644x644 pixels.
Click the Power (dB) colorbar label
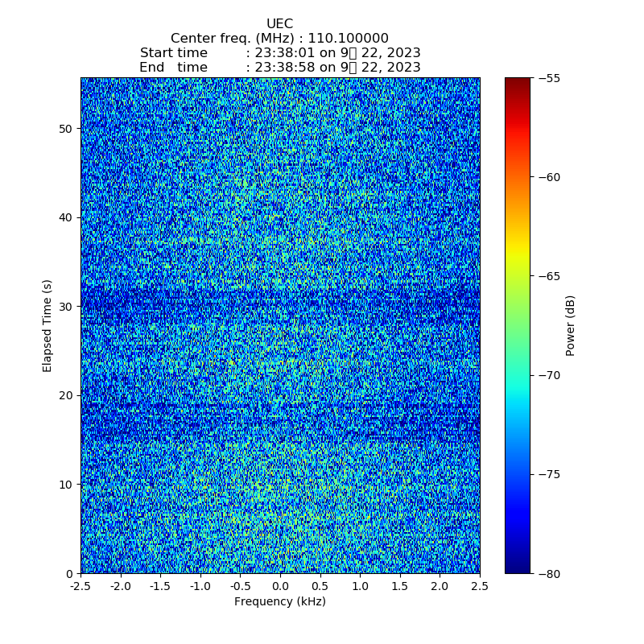(x=571, y=325)
